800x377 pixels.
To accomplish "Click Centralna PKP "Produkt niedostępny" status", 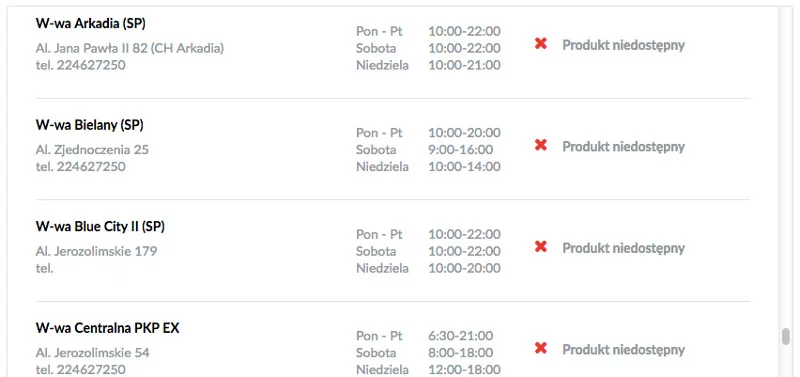I will tap(623, 350).
